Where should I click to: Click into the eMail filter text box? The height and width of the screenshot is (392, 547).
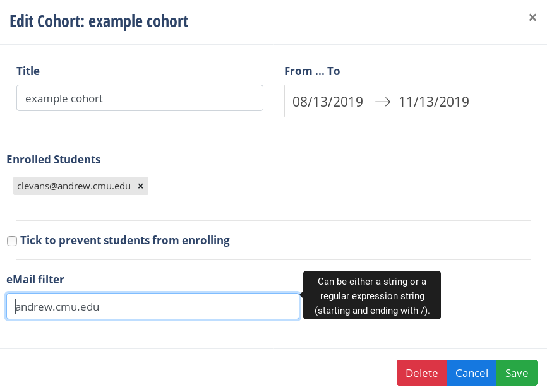coord(153,307)
